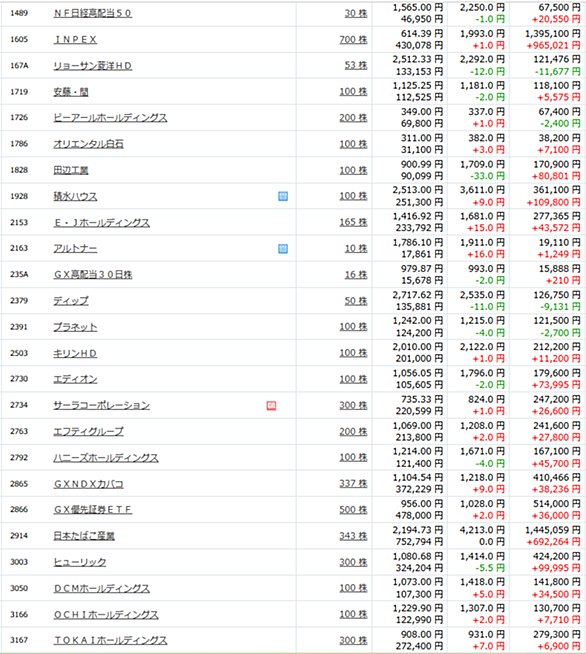The width and height of the screenshot is (586, 654).
Task: Open the ハニーズホールディングス stock link
Action: tap(106, 458)
